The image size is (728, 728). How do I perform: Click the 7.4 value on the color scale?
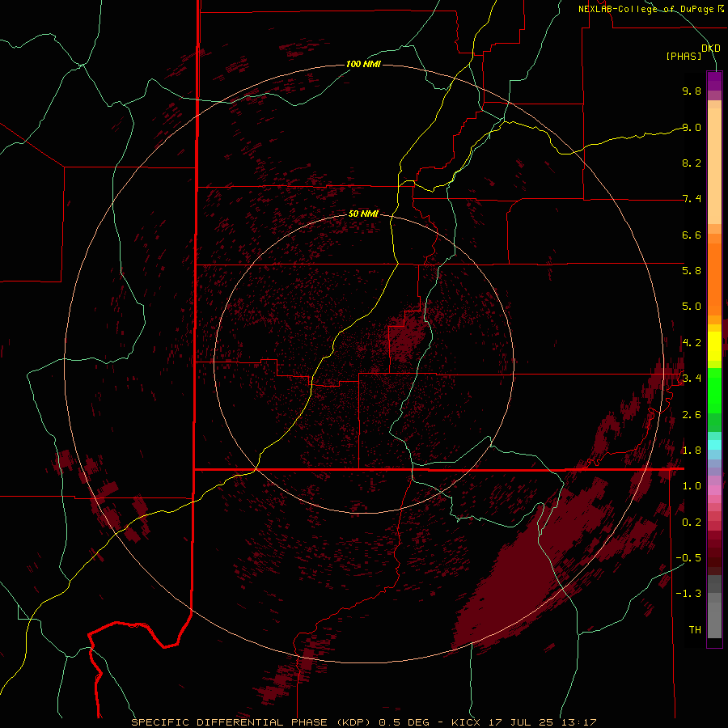pos(692,199)
